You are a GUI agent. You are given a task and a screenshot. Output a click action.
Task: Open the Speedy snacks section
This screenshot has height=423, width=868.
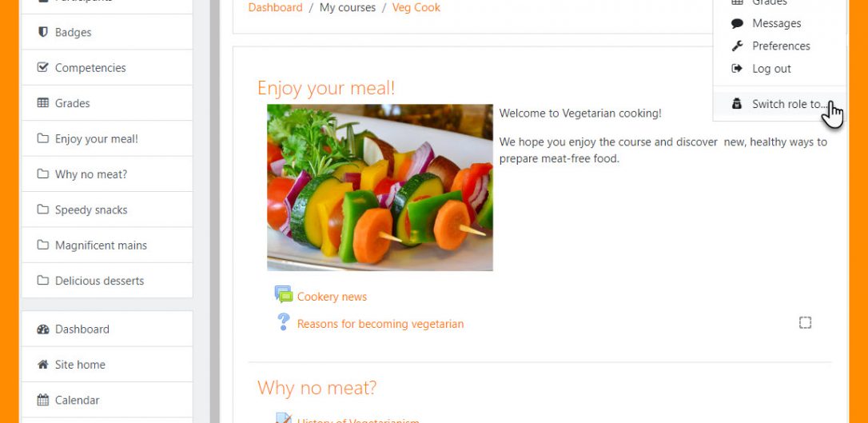pyautogui.click(x=107, y=210)
